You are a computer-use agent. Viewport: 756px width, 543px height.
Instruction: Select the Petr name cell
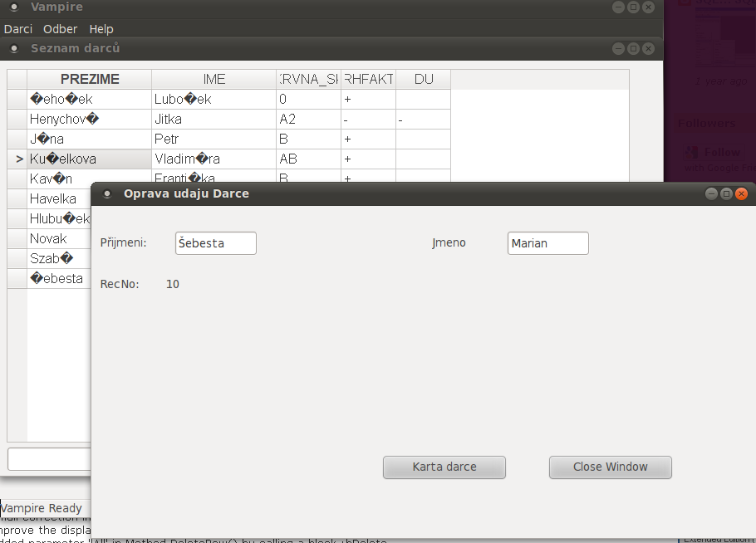click(x=214, y=139)
